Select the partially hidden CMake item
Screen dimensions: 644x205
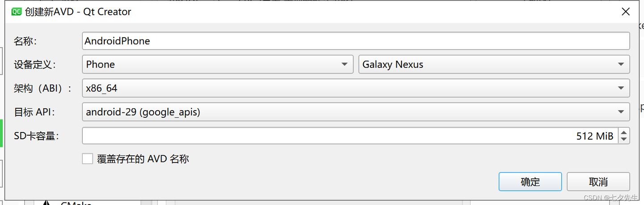click(x=75, y=203)
